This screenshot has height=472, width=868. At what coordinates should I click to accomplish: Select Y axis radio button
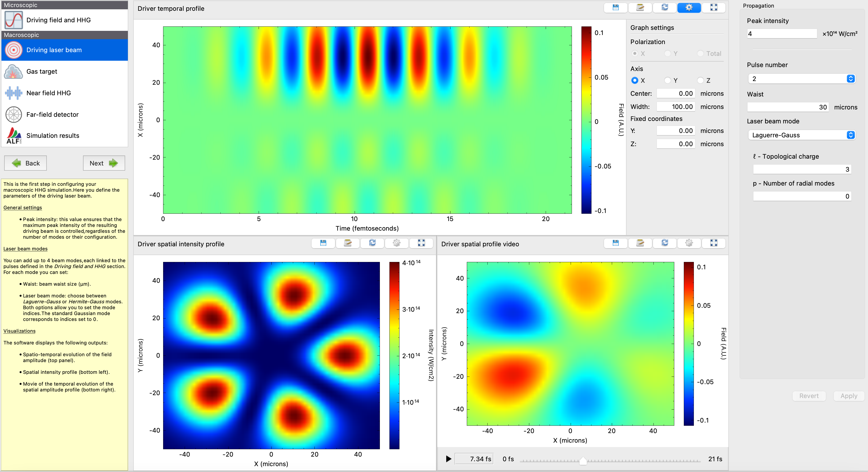[x=667, y=80]
